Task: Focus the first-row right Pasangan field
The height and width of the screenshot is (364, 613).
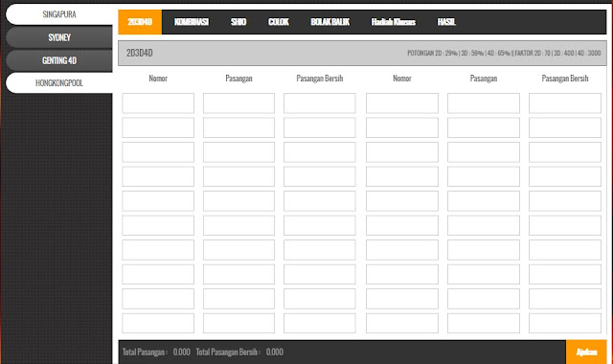Action: [x=484, y=103]
